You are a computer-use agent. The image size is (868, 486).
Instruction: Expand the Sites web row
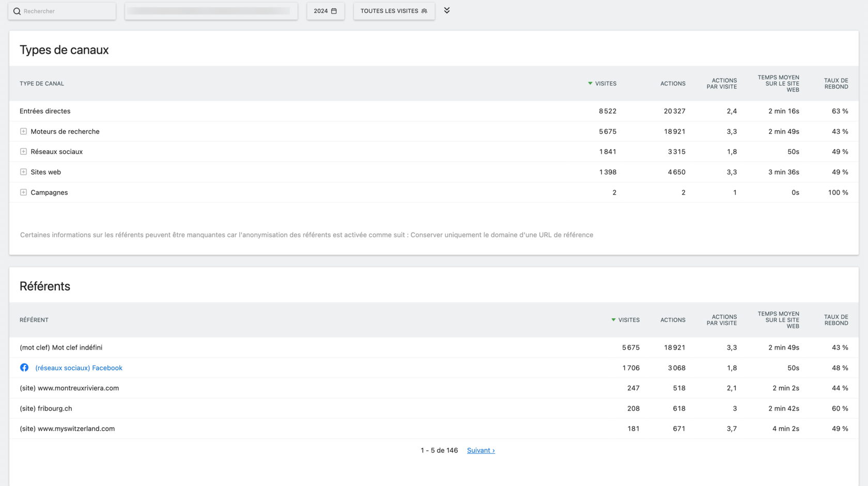coord(23,172)
